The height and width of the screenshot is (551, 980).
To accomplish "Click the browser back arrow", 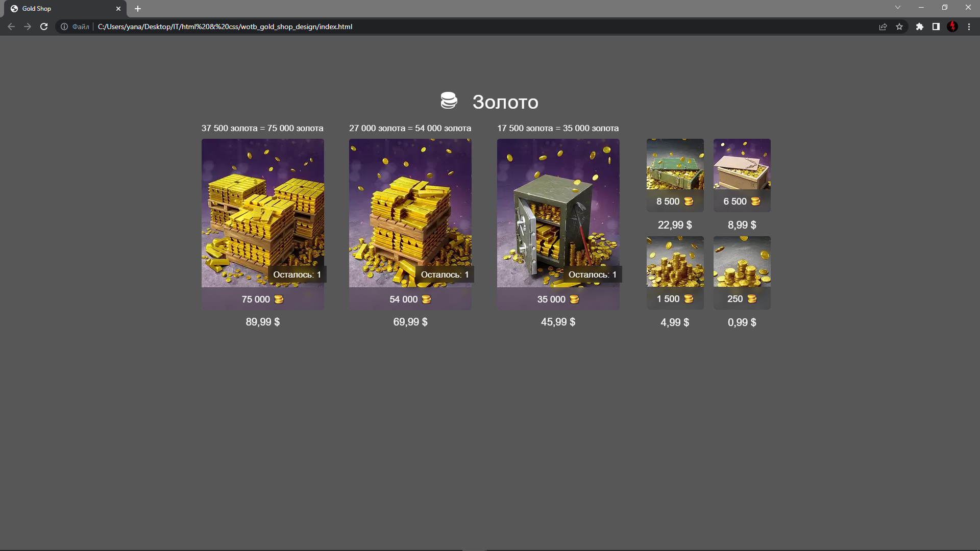I will (11, 27).
